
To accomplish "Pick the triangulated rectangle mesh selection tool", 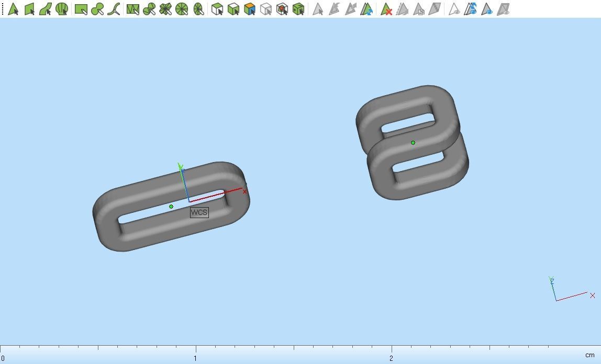I will tap(132, 9).
